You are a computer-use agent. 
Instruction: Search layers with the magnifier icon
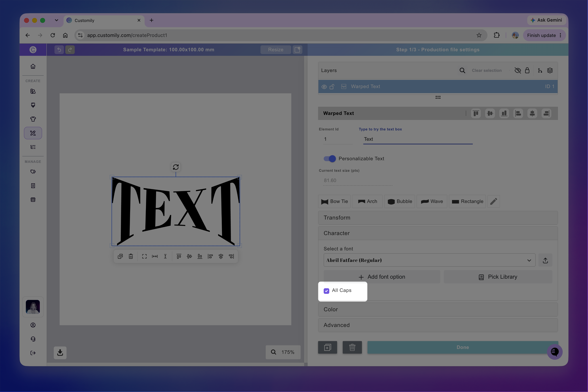click(x=462, y=70)
